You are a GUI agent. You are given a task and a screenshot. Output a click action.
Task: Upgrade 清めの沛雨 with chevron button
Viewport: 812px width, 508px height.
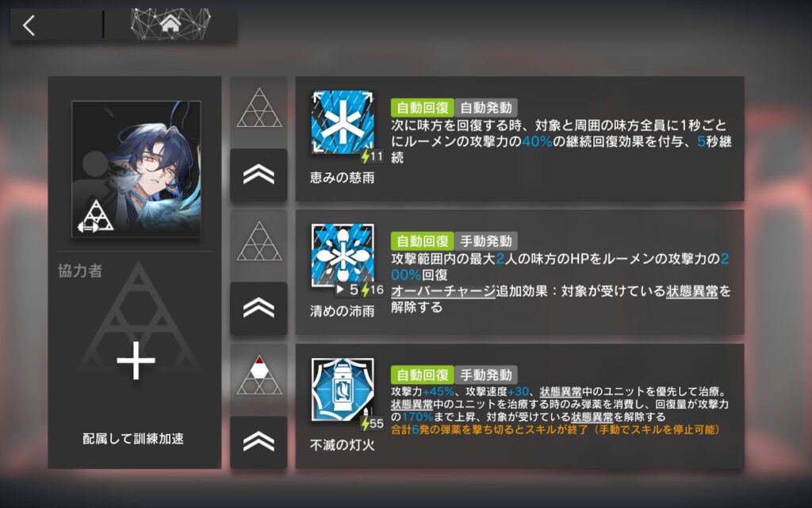(259, 309)
